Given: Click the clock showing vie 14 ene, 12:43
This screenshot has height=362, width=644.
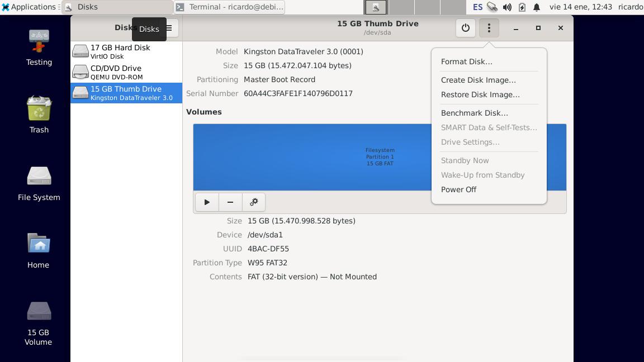Looking at the screenshot, I should 581,7.
